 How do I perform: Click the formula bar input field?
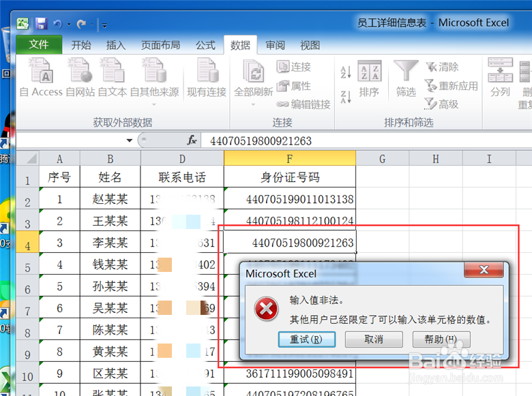pyautogui.click(x=366, y=140)
